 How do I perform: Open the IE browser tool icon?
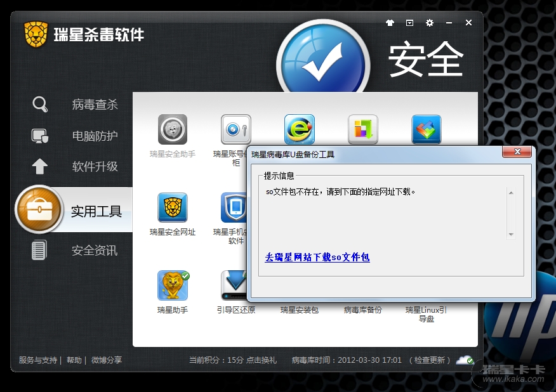[x=300, y=129]
